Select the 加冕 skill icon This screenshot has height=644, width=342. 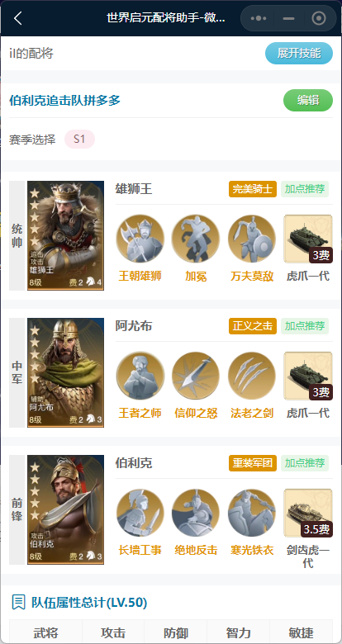click(x=196, y=239)
